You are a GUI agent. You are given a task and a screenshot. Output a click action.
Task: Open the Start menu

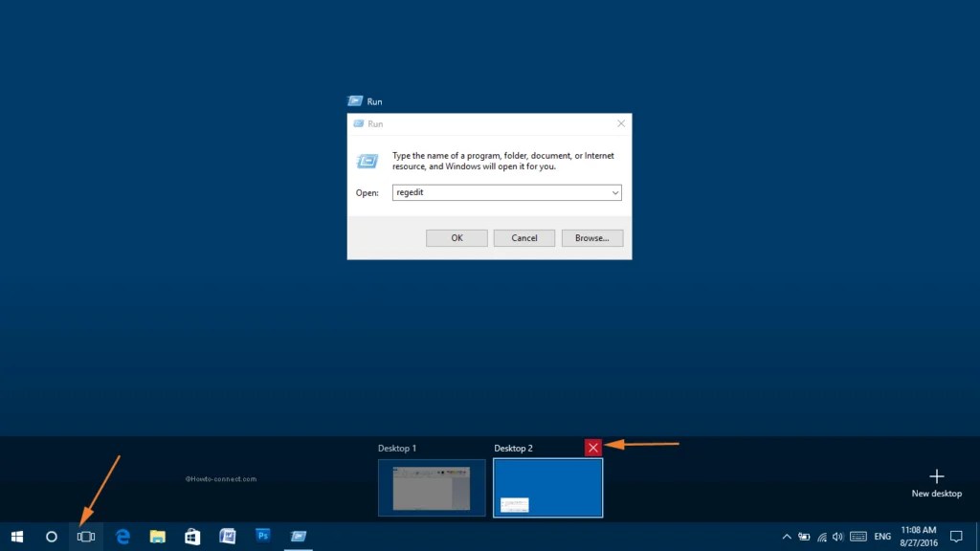click(17, 536)
